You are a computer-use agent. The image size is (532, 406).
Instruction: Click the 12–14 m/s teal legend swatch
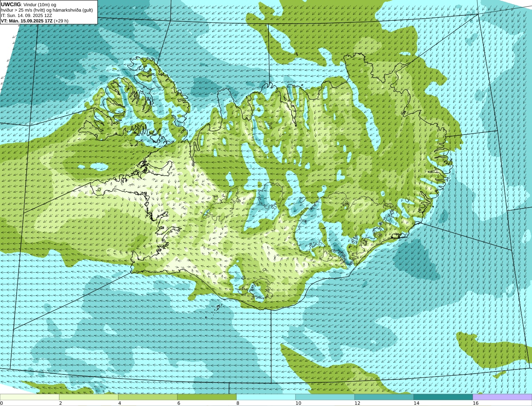(x=384, y=397)
